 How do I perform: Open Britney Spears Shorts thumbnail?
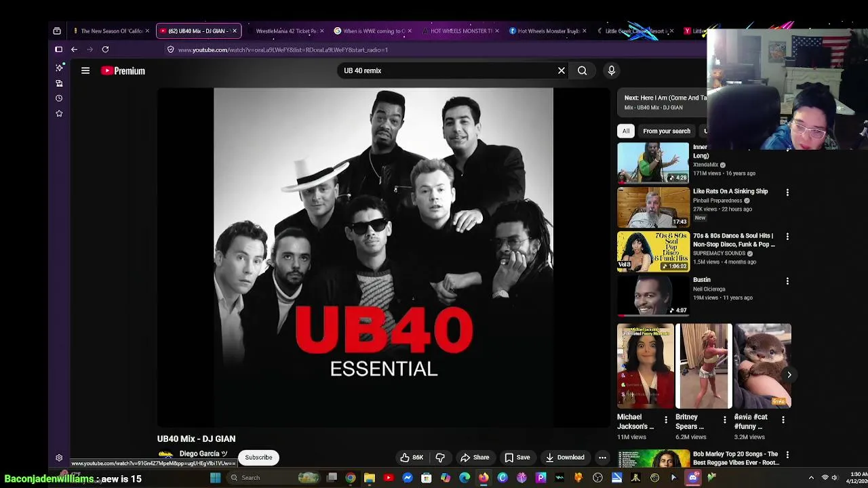point(704,366)
